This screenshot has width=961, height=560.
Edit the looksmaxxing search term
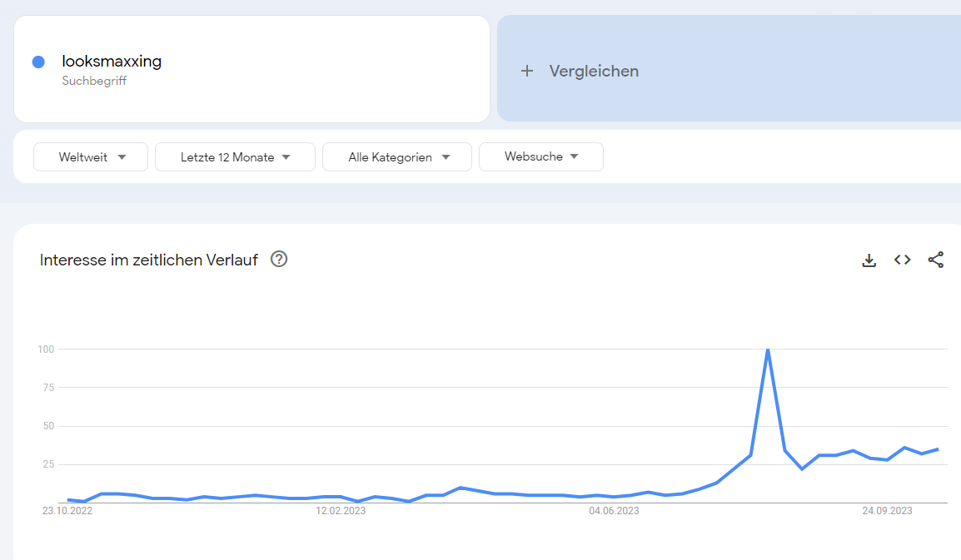click(x=112, y=62)
